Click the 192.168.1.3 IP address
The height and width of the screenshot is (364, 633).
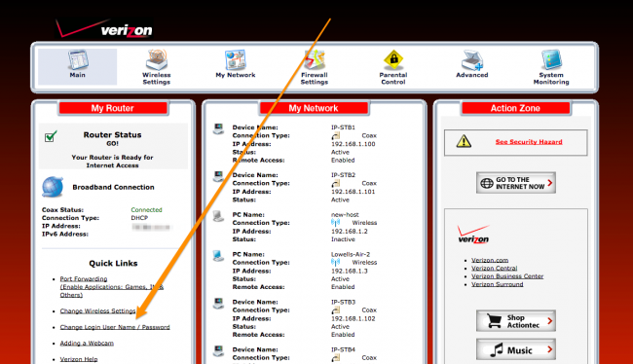point(350,271)
